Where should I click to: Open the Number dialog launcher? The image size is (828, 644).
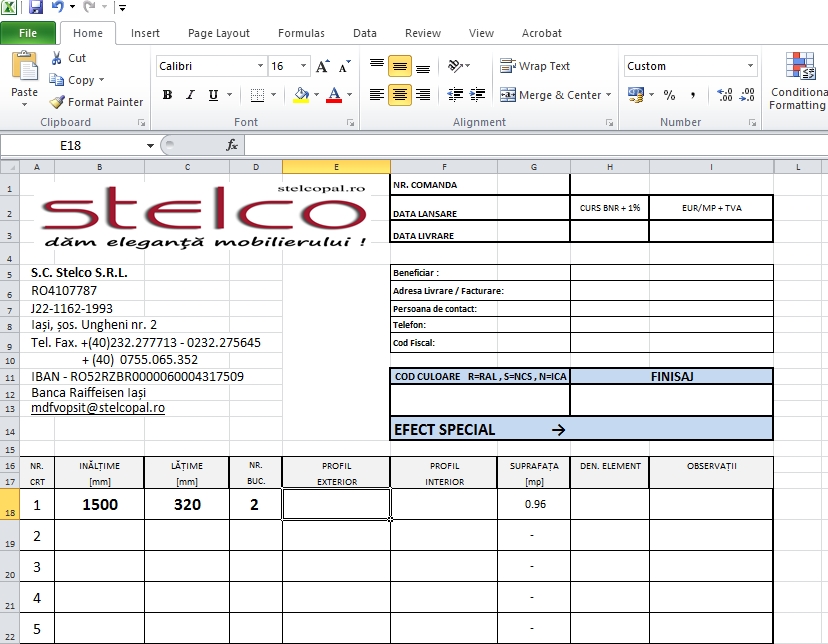[x=752, y=122]
